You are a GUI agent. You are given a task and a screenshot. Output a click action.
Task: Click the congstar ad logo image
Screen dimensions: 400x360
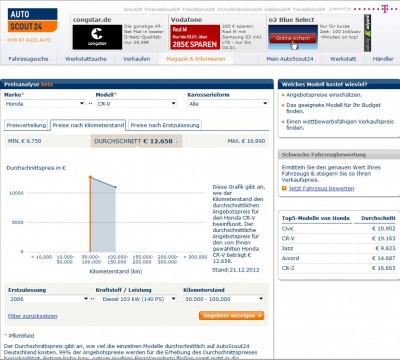pos(97,37)
